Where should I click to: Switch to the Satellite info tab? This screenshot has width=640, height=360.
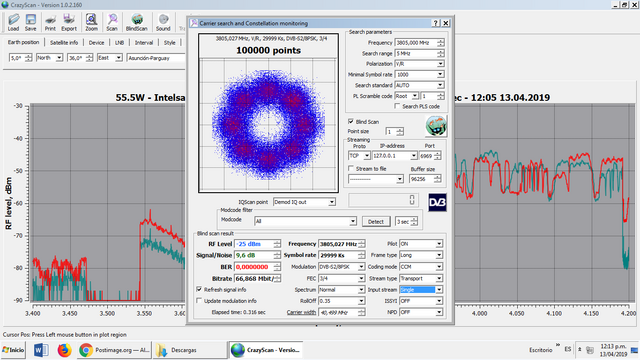[64, 42]
